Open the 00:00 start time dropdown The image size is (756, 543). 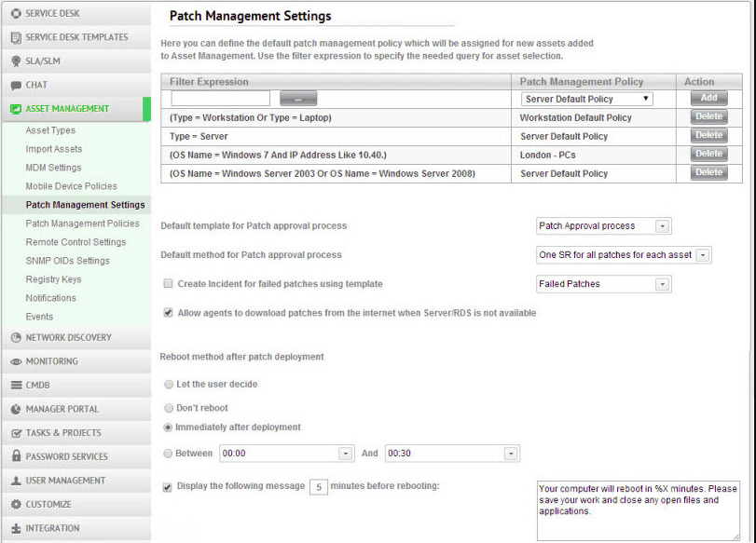(x=287, y=454)
